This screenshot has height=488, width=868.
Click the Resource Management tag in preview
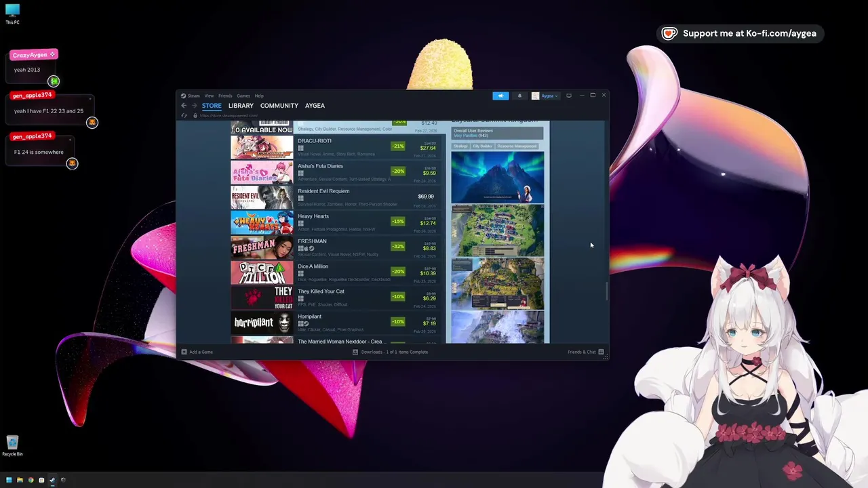(x=517, y=146)
